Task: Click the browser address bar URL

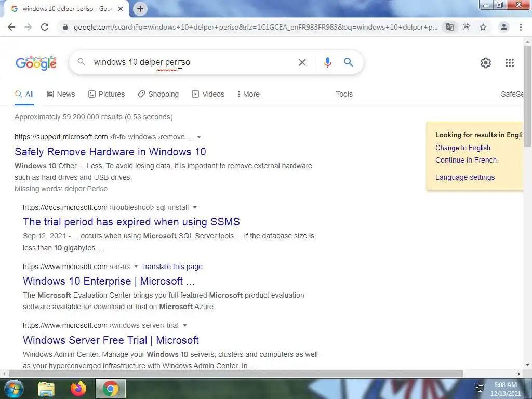Action: coord(256,27)
